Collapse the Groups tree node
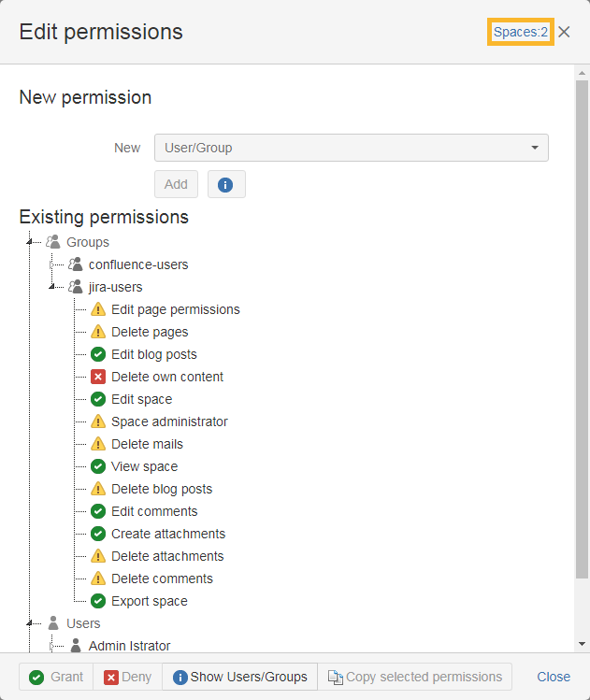Image resolution: width=590 pixels, height=700 pixels. pos(30,242)
